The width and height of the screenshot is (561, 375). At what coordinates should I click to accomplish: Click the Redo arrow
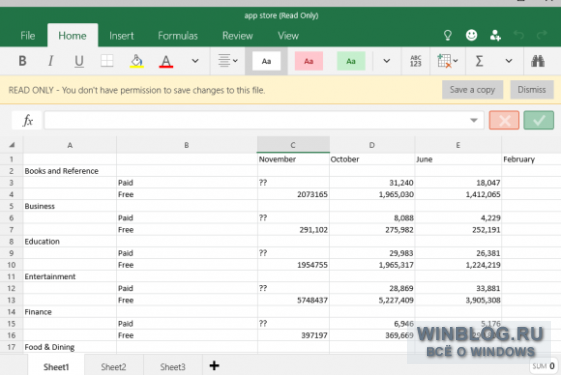(542, 35)
